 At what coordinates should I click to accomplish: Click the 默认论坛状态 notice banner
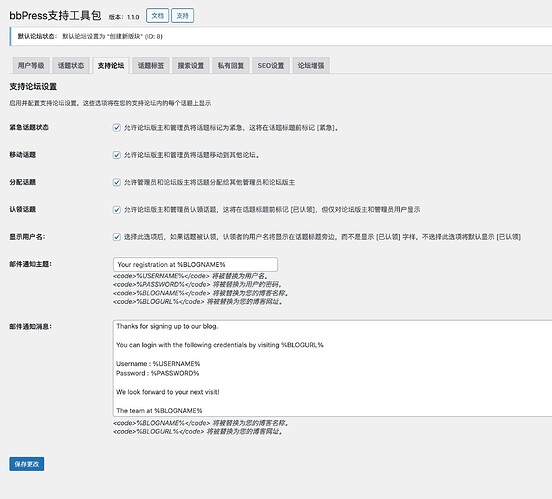[x=281, y=36]
